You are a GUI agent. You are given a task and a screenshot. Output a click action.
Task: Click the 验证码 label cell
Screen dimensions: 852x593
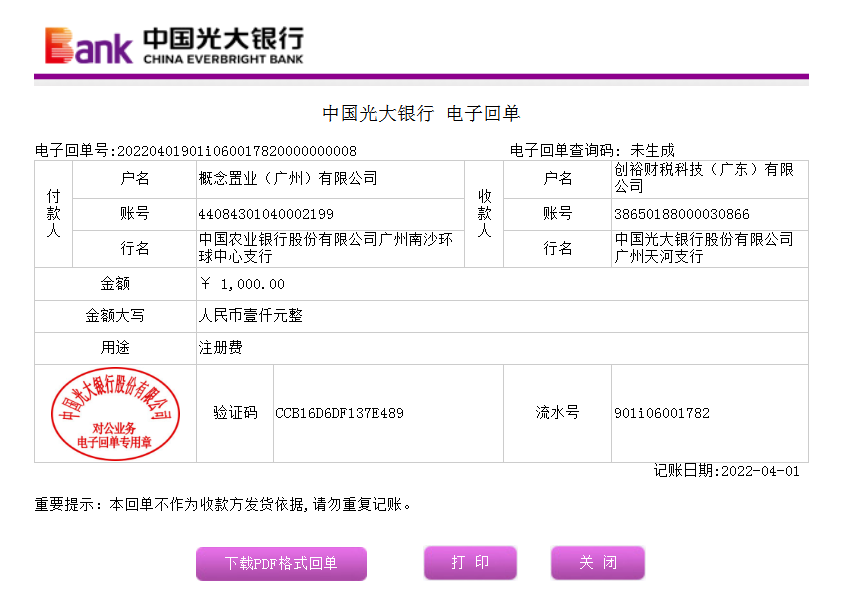point(235,413)
